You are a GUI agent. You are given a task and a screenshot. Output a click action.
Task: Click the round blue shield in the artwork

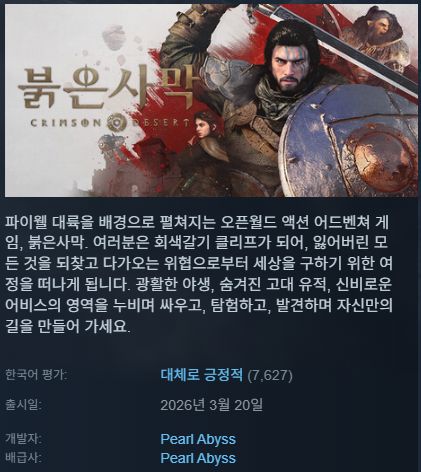348,138
